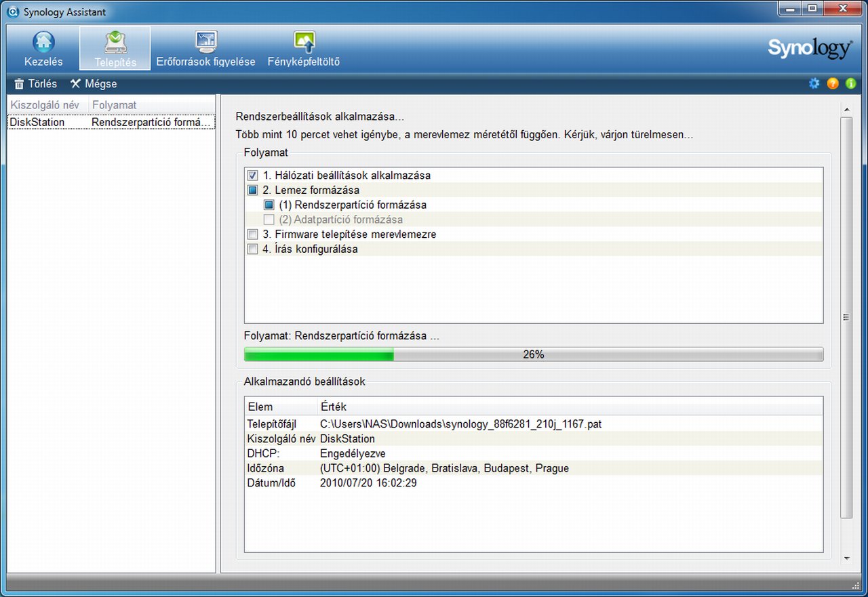Select the DHCP: Engedélyezve row
The width and height of the screenshot is (868, 597).
tap(534, 454)
